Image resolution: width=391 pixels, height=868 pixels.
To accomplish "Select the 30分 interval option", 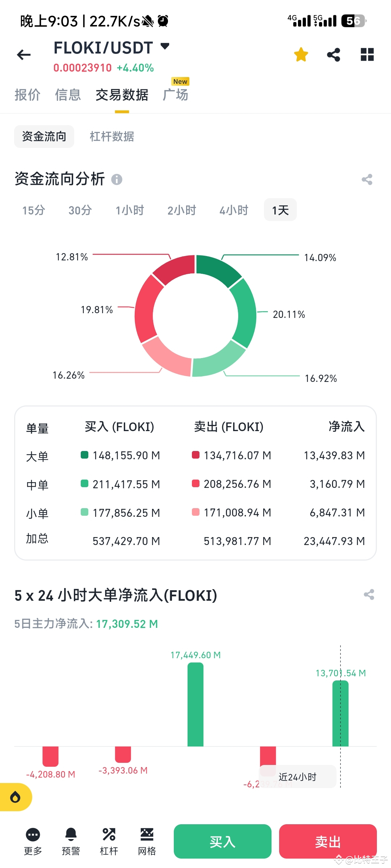I will pyautogui.click(x=80, y=210).
